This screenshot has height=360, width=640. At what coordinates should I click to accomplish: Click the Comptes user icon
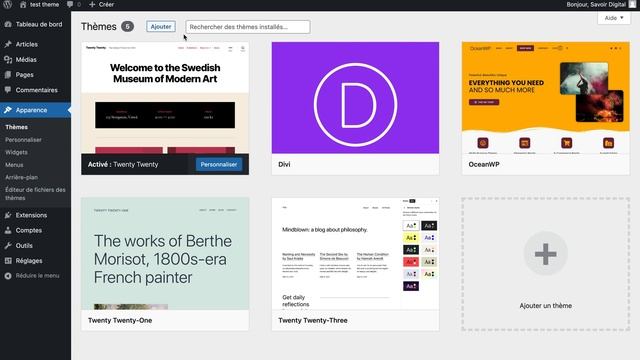click(8, 230)
